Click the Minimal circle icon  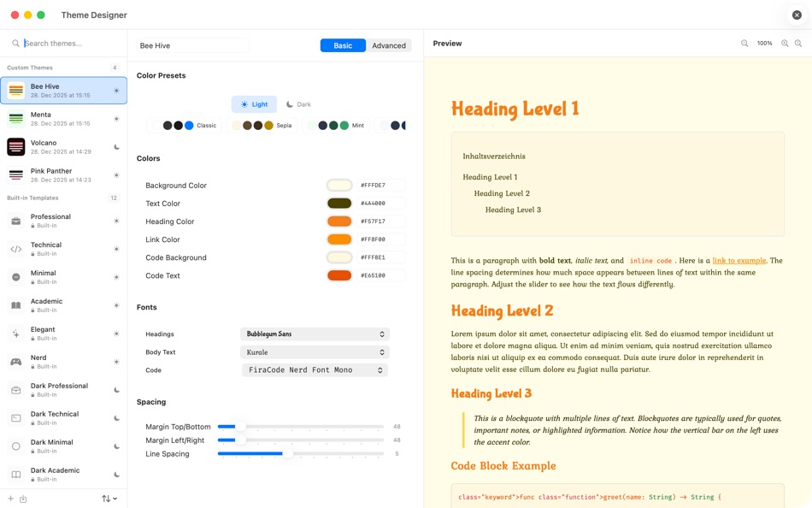point(16,277)
